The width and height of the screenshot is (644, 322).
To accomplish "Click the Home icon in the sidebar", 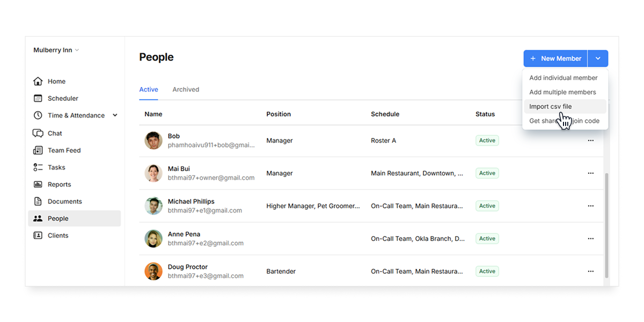I will point(38,81).
